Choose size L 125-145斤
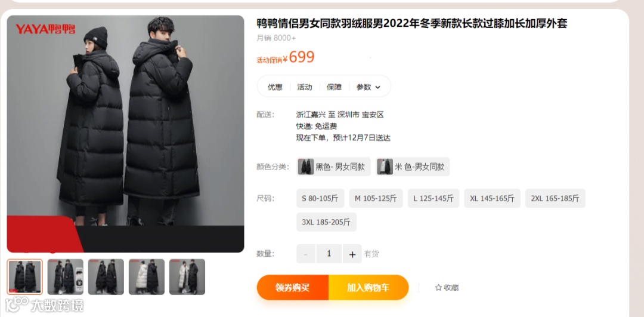The width and height of the screenshot is (644, 317). 434,199
